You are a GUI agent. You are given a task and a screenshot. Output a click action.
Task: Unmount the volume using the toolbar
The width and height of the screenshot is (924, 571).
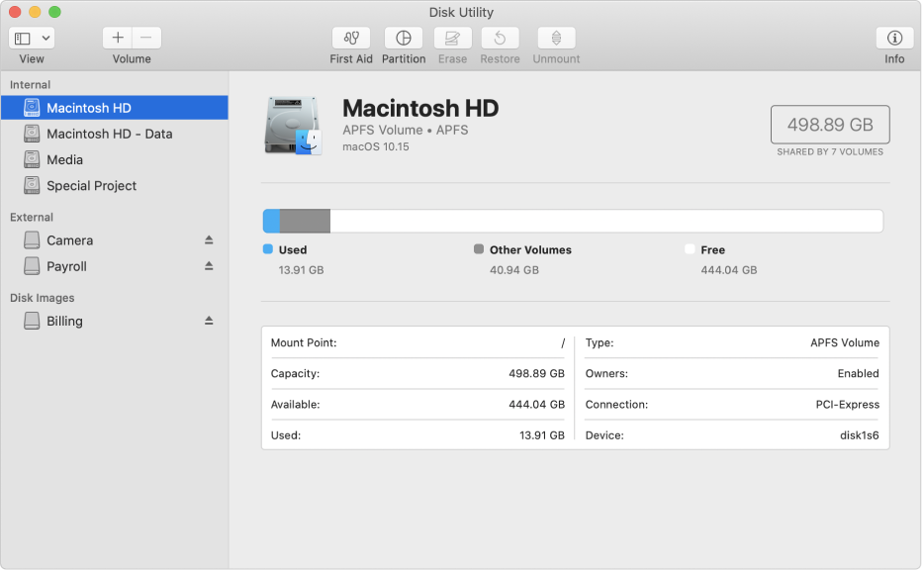click(556, 39)
